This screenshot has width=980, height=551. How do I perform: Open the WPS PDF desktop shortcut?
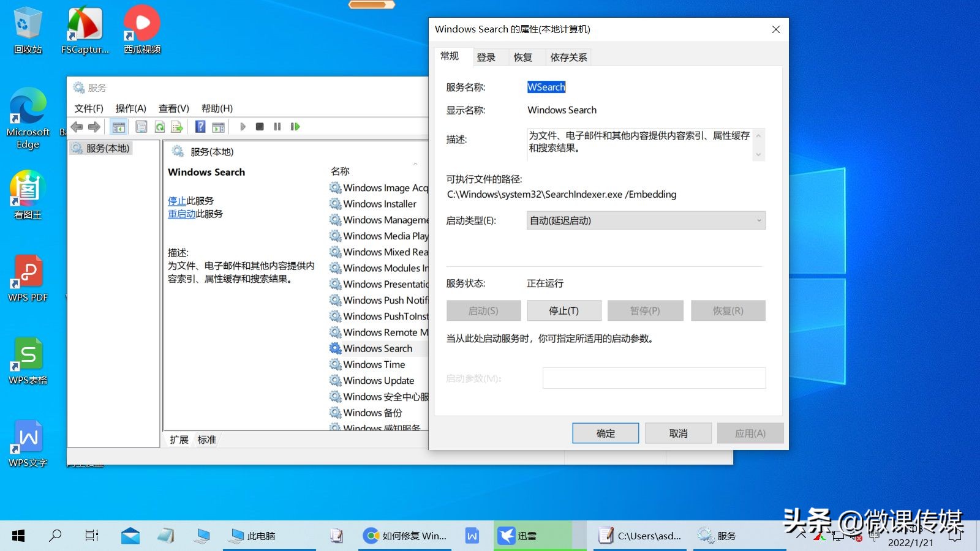[28, 279]
